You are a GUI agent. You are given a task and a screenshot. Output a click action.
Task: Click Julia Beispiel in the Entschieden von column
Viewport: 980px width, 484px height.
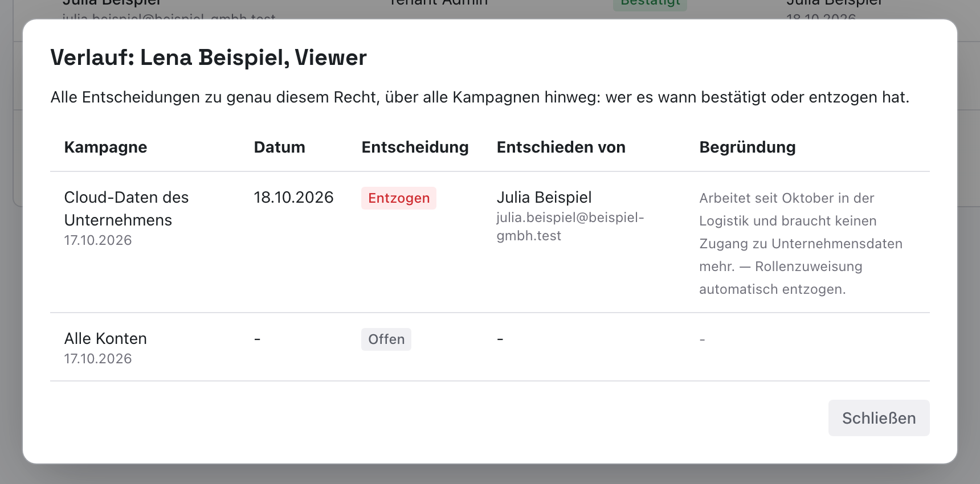(x=544, y=197)
